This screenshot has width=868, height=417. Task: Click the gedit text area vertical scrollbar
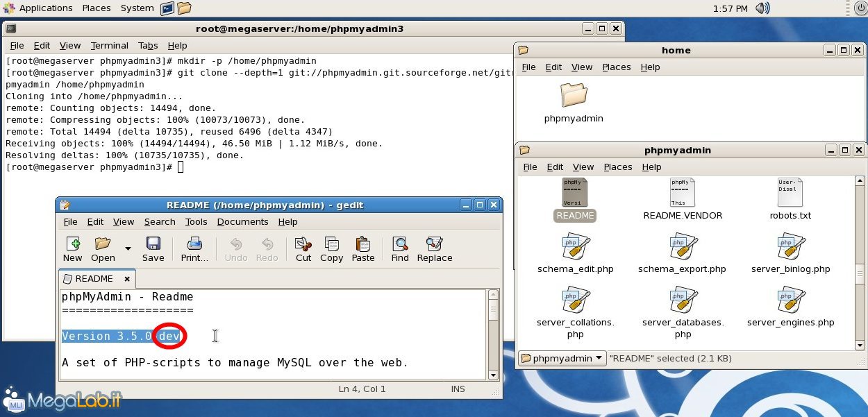click(493, 334)
